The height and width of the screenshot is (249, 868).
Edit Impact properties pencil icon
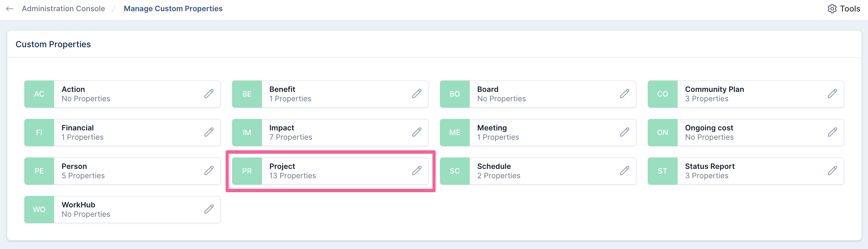(417, 132)
